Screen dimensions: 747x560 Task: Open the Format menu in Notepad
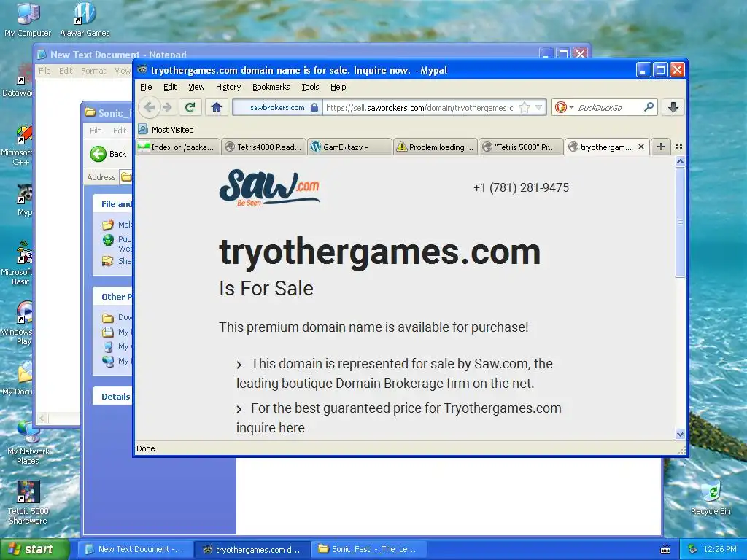93,71
